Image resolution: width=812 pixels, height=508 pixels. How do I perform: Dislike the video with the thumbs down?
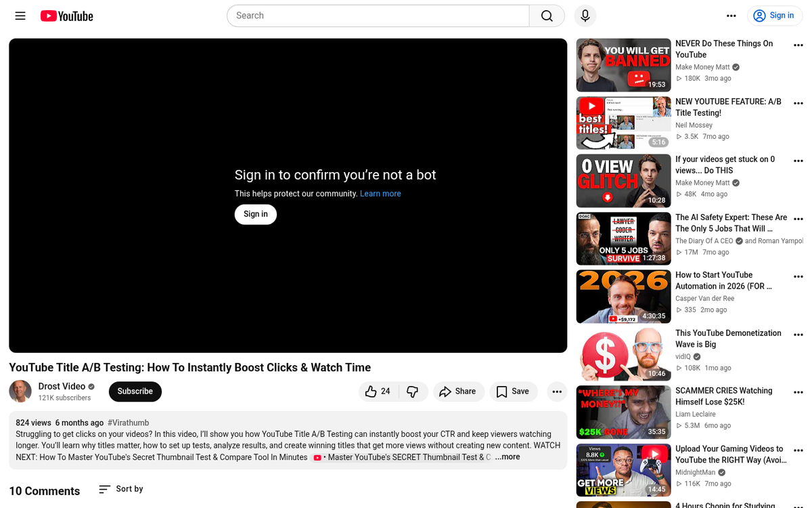pos(413,391)
